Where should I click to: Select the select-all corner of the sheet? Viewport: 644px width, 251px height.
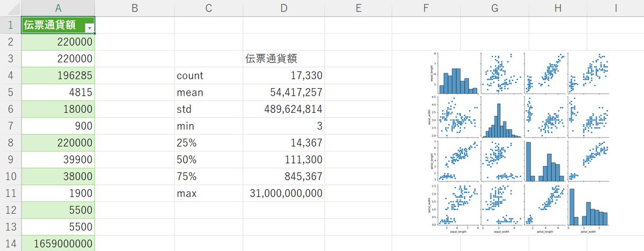(11, 8)
